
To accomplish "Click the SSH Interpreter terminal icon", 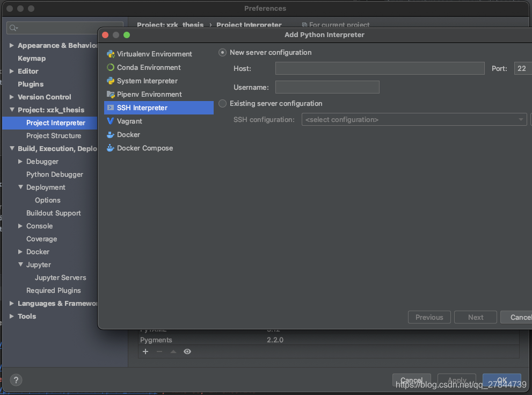I will 111,107.
